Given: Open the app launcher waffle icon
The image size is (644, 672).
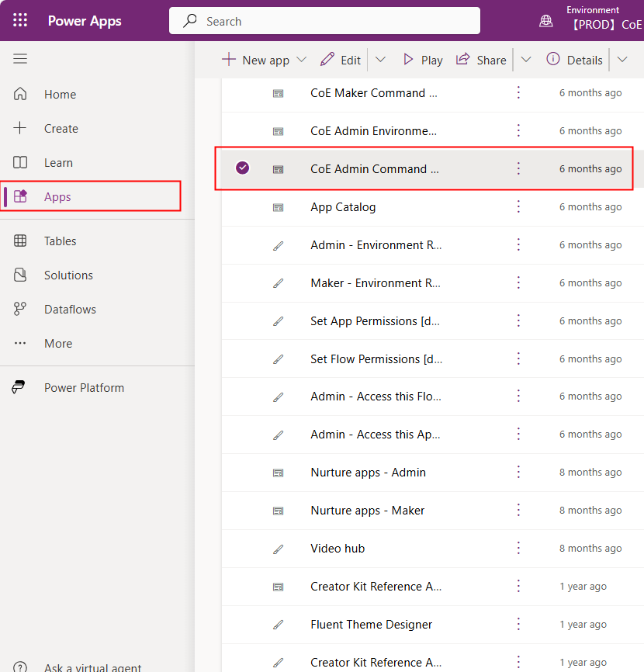Looking at the screenshot, I should [20, 20].
